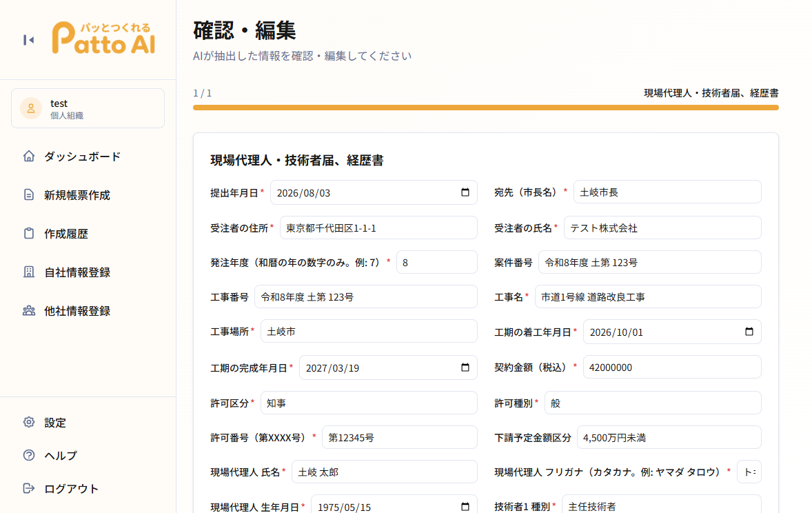The height and width of the screenshot is (513, 812).
Task: Click the orange progress bar
Action: click(x=486, y=108)
